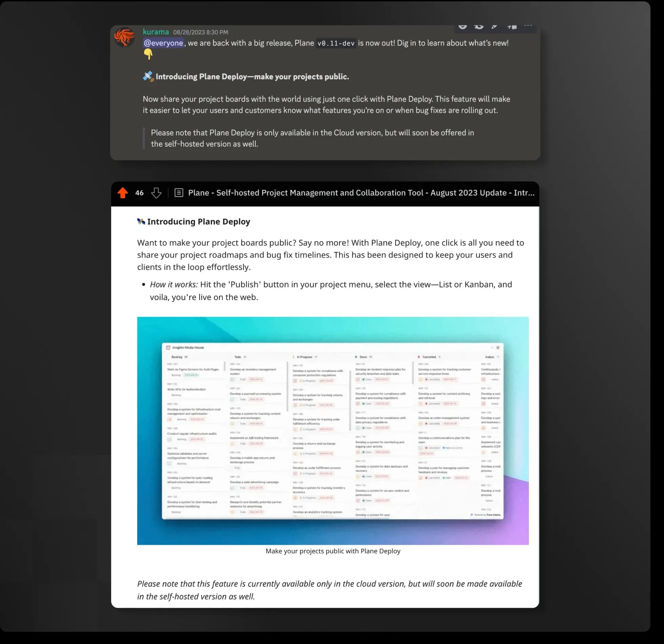
Task: Open the Plane Self-hosted Project Management post title
Action: [x=361, y=193]
